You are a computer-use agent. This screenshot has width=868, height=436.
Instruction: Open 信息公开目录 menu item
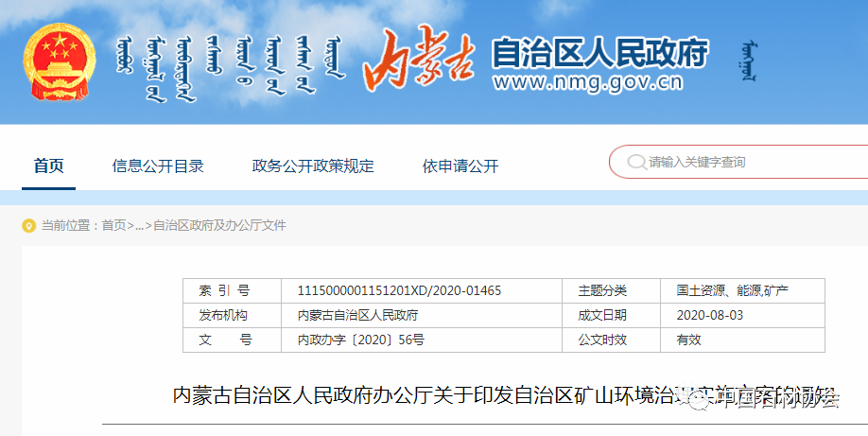tap(158, 166)
